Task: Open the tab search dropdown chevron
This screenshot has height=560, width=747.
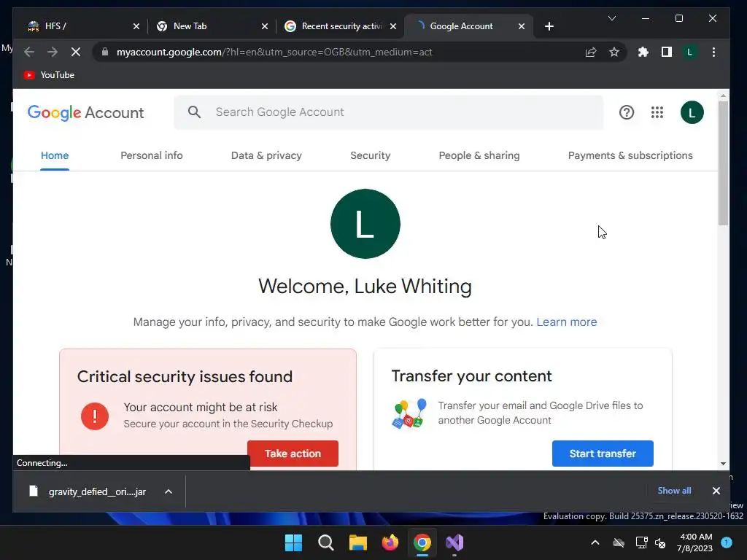Action: point(612,18)
